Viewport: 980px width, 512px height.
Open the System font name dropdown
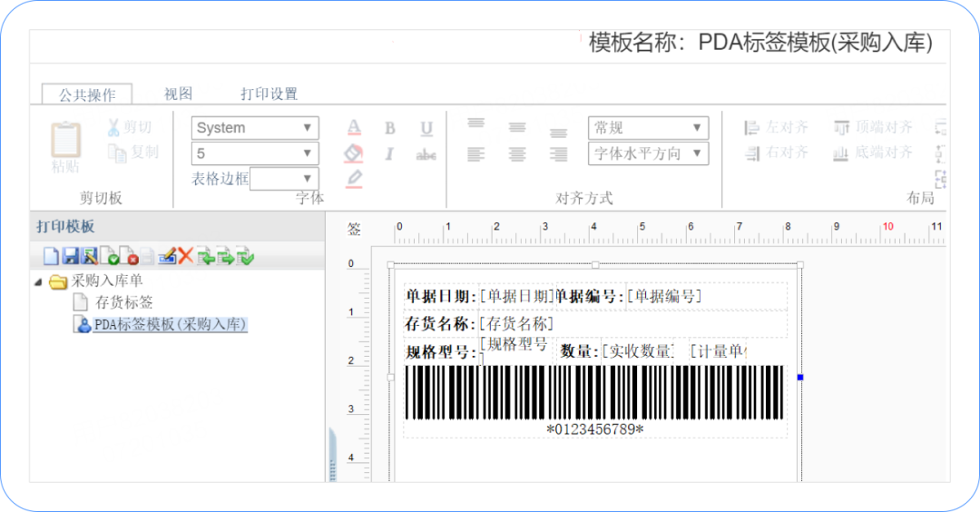pyautogui.click(x=255, y=127)
